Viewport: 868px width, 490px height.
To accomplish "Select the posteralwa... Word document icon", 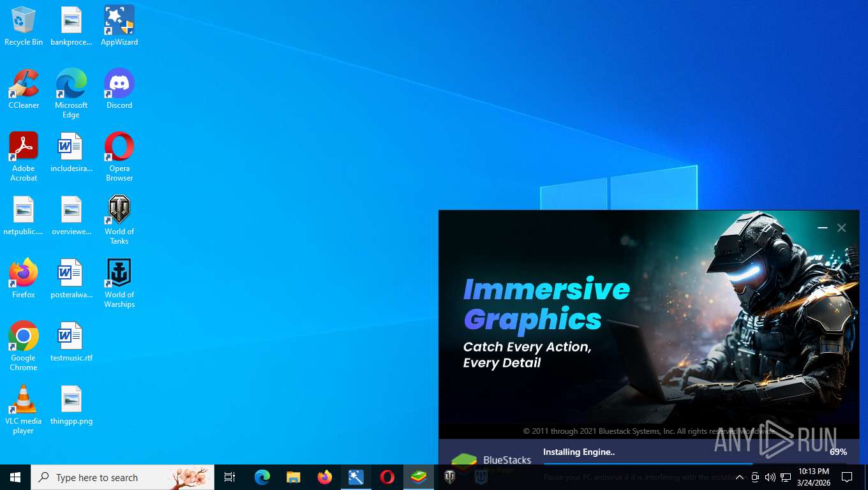I will tap(71, 279).
